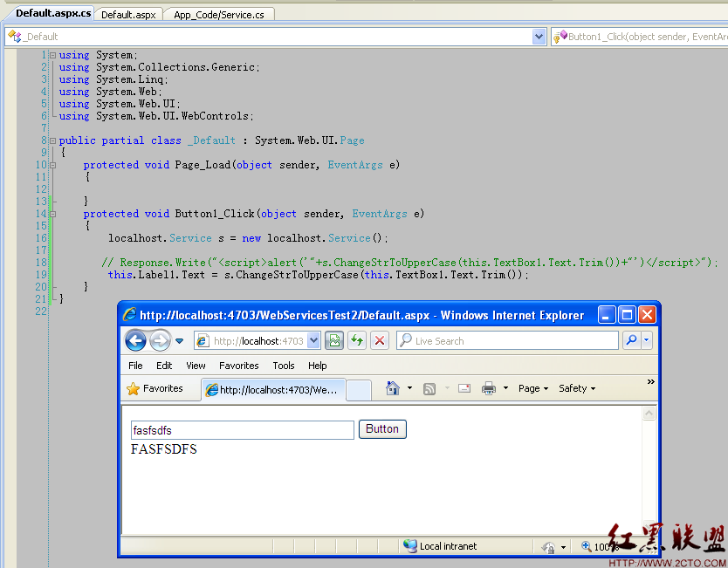This screenshot has width=728, height=568.
Task: Go back in Internet Explorer
Action: coord(135,341)
